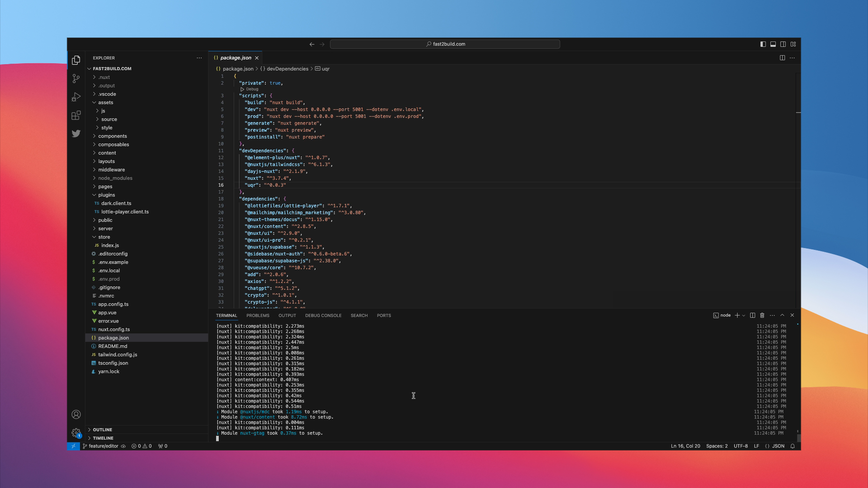Switch to the OUTPUT tab

tap(287, 315)
